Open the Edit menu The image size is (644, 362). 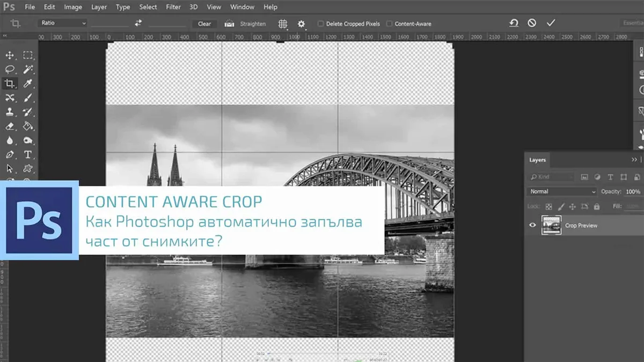(x=49, y=7)
